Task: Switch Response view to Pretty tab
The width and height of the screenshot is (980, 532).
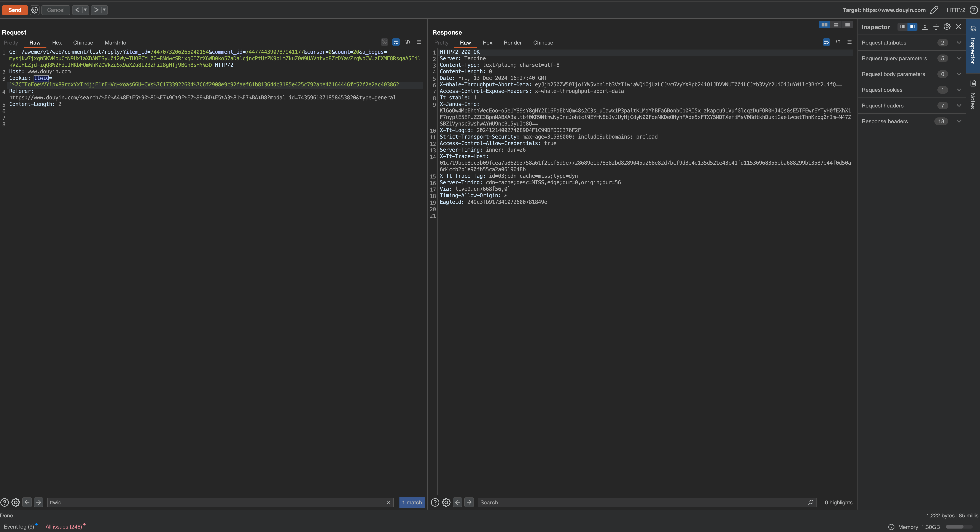Action: click(441, 43)
